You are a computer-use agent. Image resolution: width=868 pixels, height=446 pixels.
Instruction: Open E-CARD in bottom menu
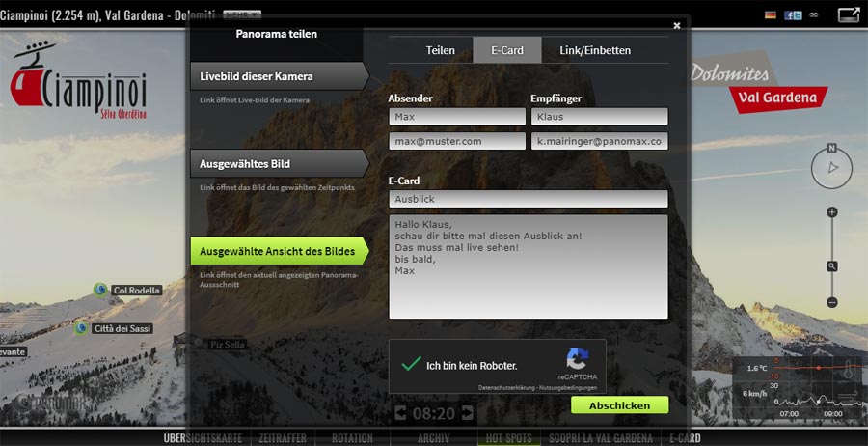(x=686, y=438)
